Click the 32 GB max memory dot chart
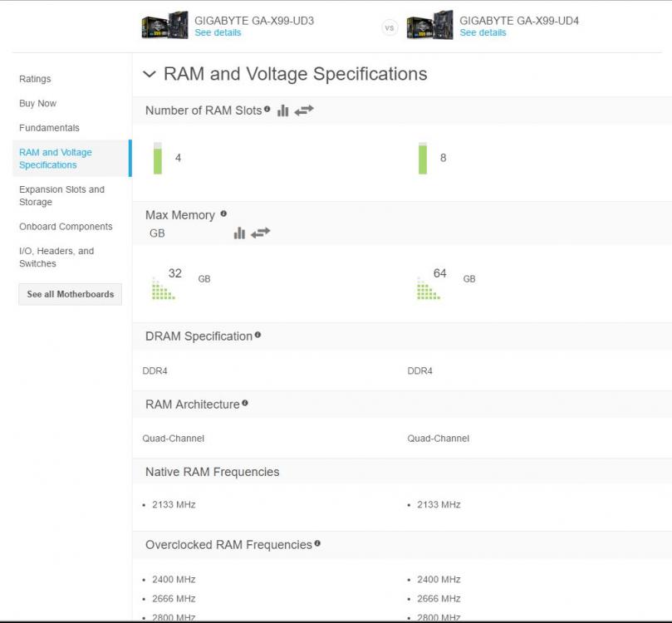Screen dimensions: 672x623 164,288
